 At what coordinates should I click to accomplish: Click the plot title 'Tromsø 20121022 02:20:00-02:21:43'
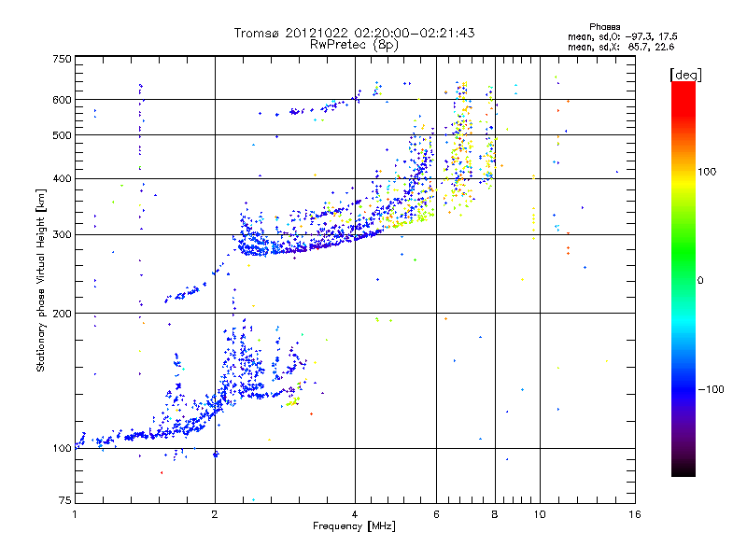354,33
